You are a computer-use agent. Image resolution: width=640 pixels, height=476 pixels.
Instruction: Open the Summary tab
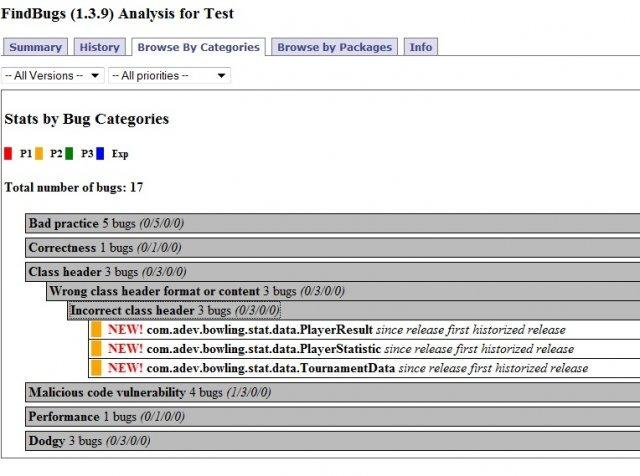pos(35,47)
